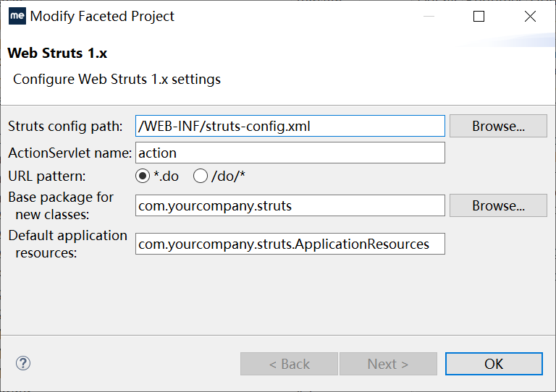Close the Modify Faceted Project dialog

(x=530, y=17)
